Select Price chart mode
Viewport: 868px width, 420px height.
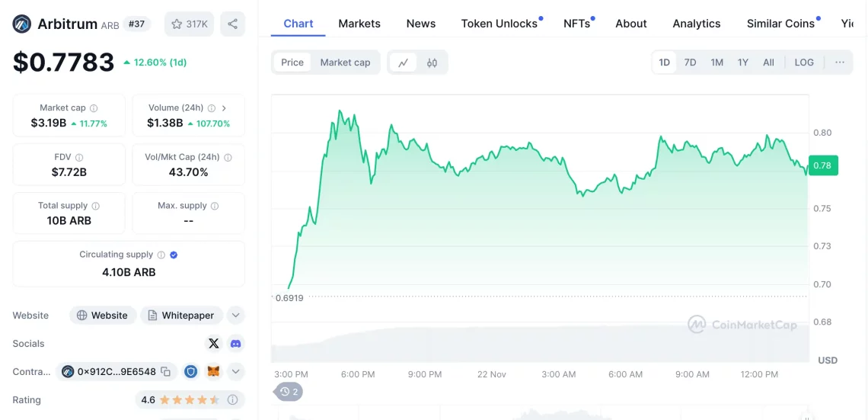coord(292,63)
